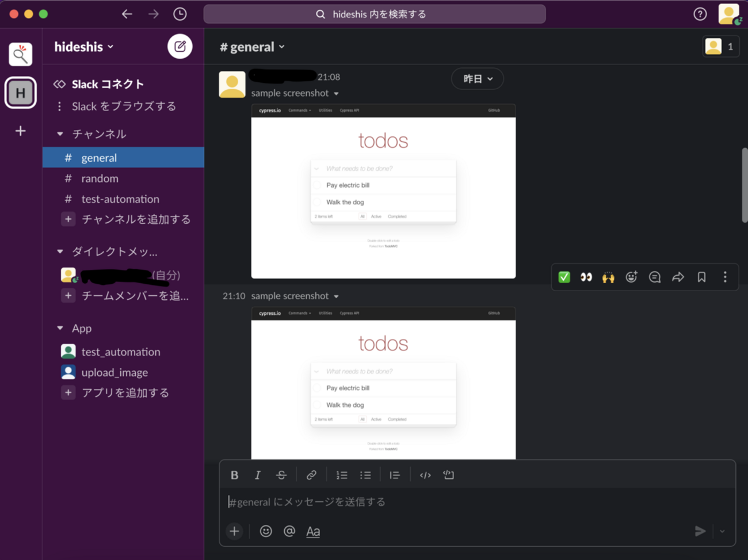This screenshot has height=560, width=748.
Task: Open the attachment plus menu in composer
Action: click(x=234, y=531)
